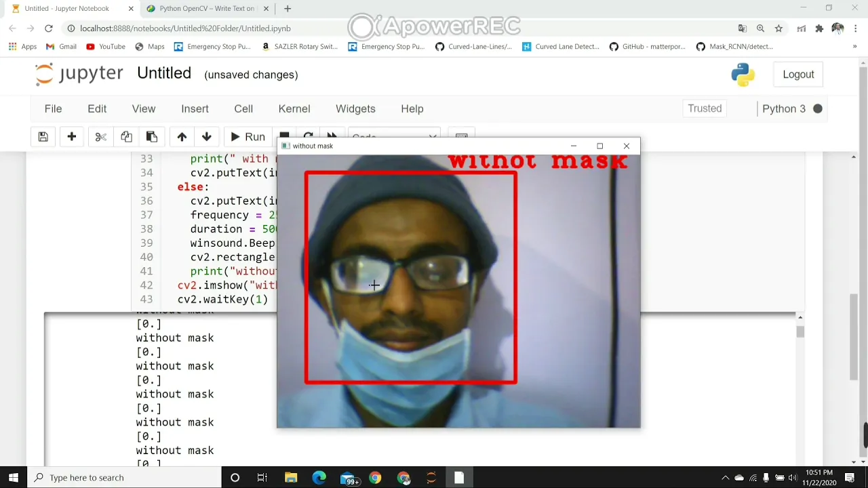Open the YouTube bookmark

coord(106,47)
